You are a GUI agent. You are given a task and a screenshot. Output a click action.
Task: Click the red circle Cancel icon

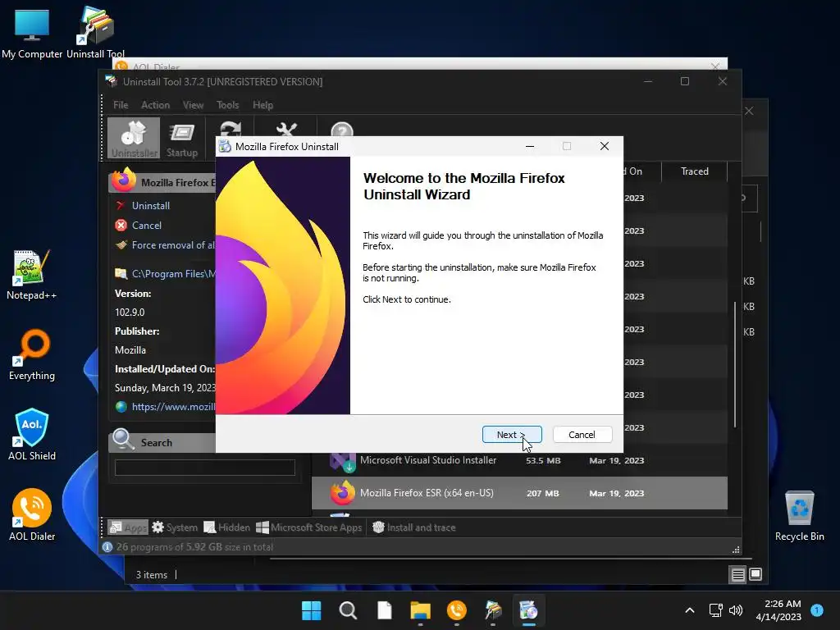121,226
